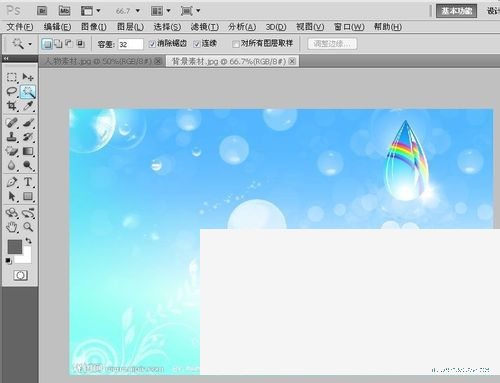Choose Subtract from Selection mode
500x383 pixels.
click(x=69, y=43)
